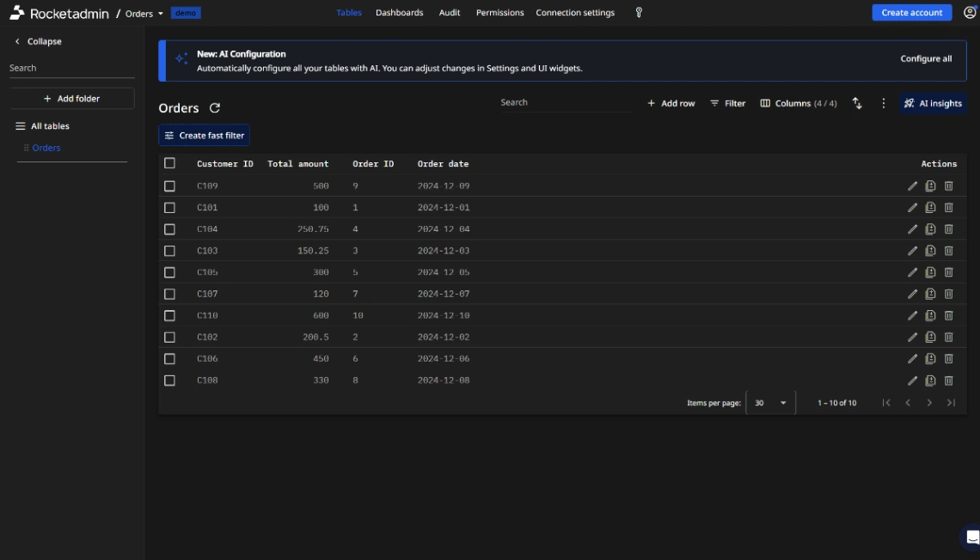Refresh the Orders table
The image size is (980, 560).
tap(214, 108)
